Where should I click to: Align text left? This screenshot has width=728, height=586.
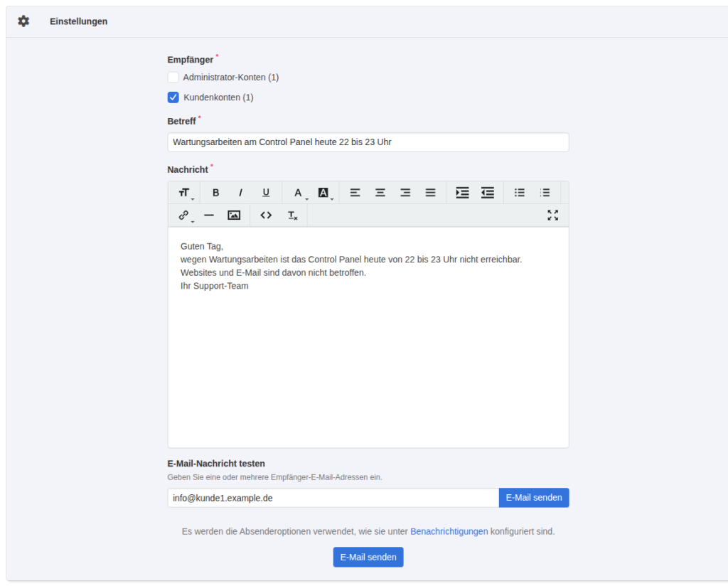(x=355, y=193)
